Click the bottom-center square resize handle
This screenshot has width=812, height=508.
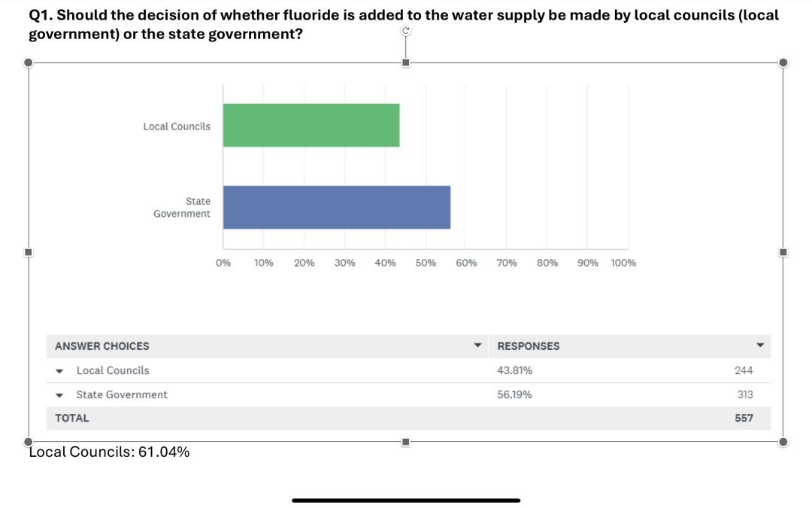pos(406,442)
